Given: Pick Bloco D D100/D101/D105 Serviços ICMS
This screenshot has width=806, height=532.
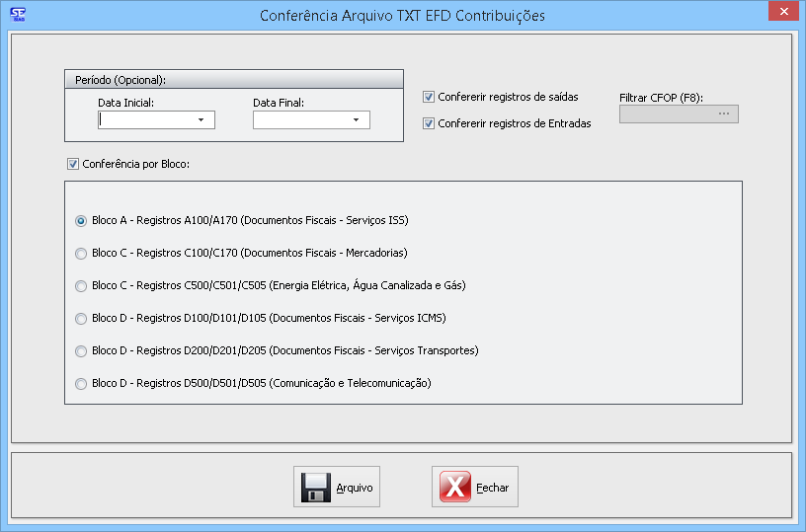Looking at the screenshot, I should pos(81,318).
